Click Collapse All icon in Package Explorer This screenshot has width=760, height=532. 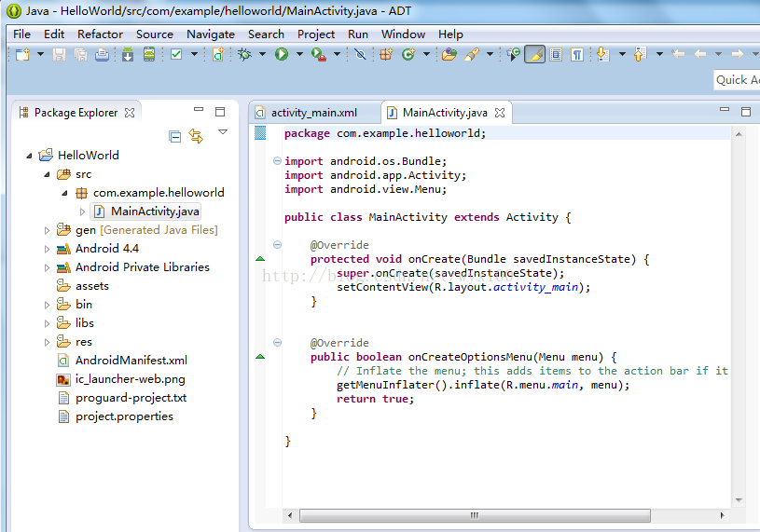coord(175,137)
